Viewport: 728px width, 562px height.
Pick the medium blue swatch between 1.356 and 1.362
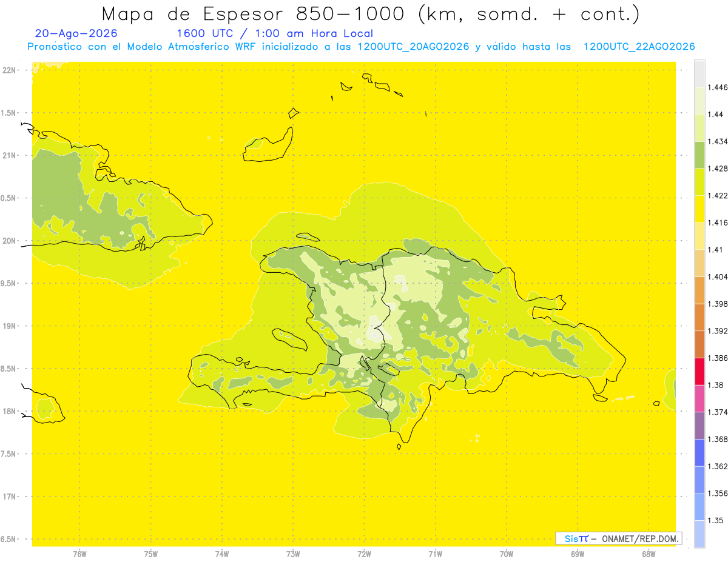pyautogui.click(x=699, y=480)
